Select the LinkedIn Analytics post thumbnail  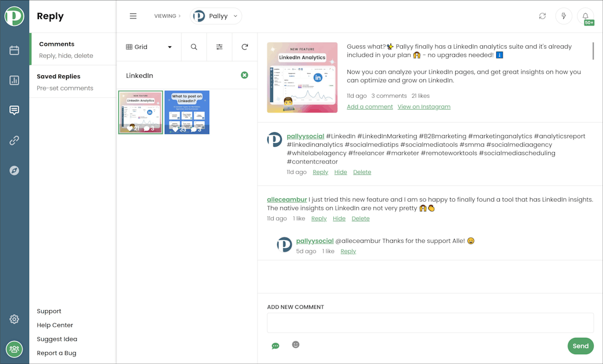[x=141, y=112]
